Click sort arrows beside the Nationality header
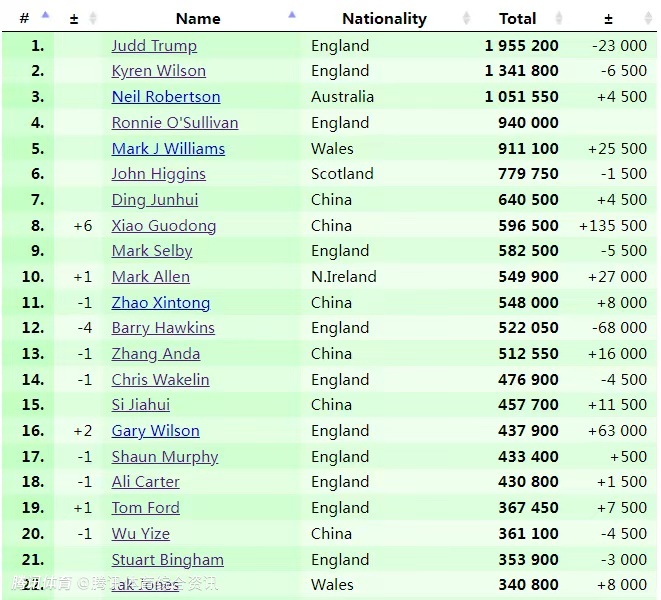 466,18
